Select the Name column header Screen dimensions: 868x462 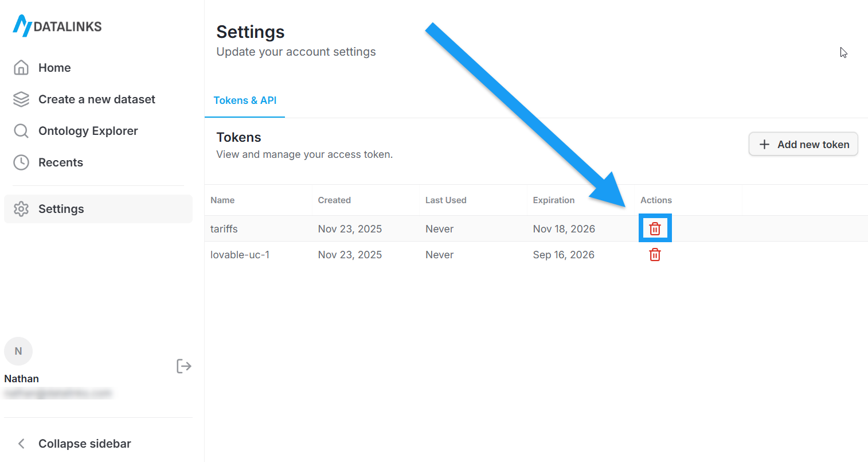(222, 200)
